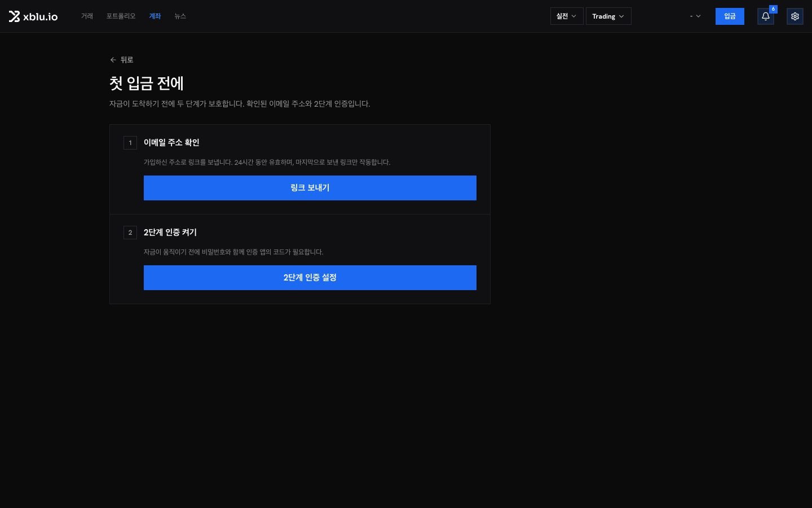Click the text about the link being valid 24시간
The image size is (812, 508).
tap(267, 163)
